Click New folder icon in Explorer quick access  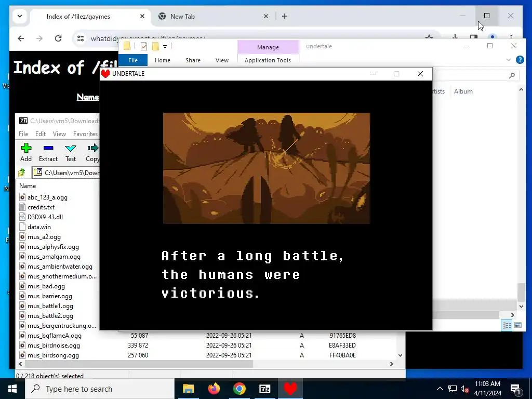point(155,46)
